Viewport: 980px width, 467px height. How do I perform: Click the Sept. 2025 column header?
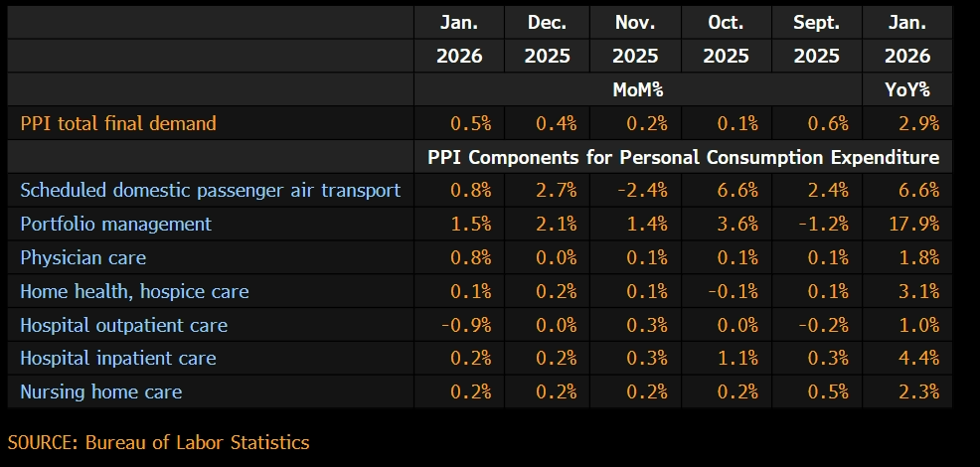(816, 39)
